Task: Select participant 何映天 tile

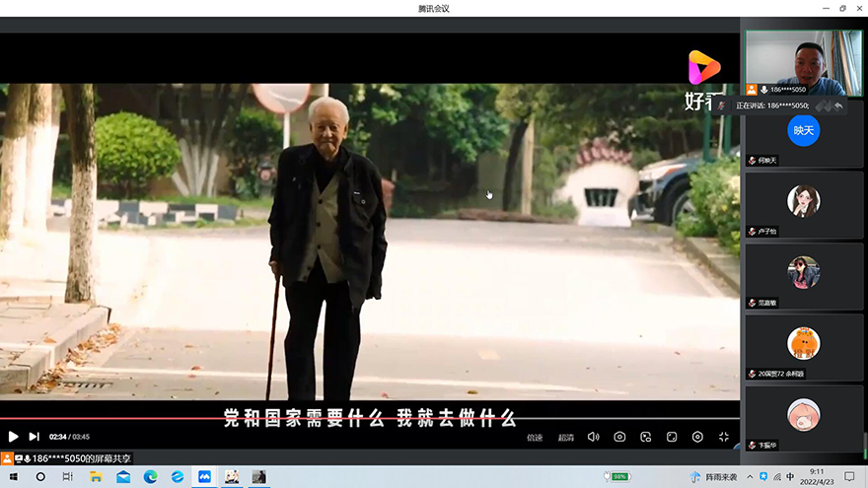Action: click(x=804, y=134)
